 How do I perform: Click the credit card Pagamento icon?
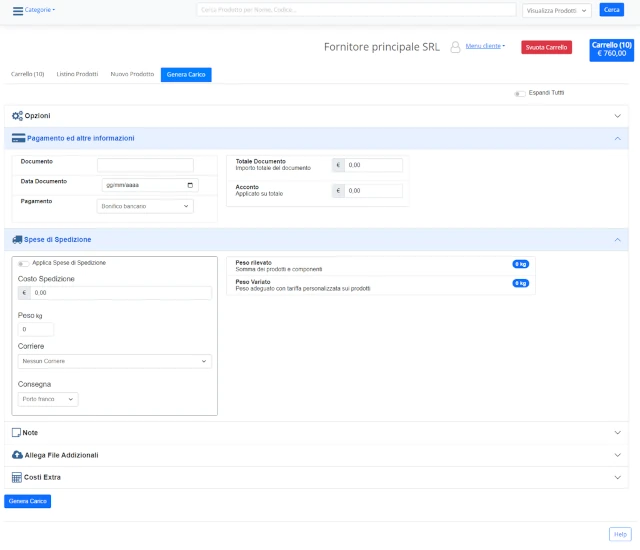(18, 138)
